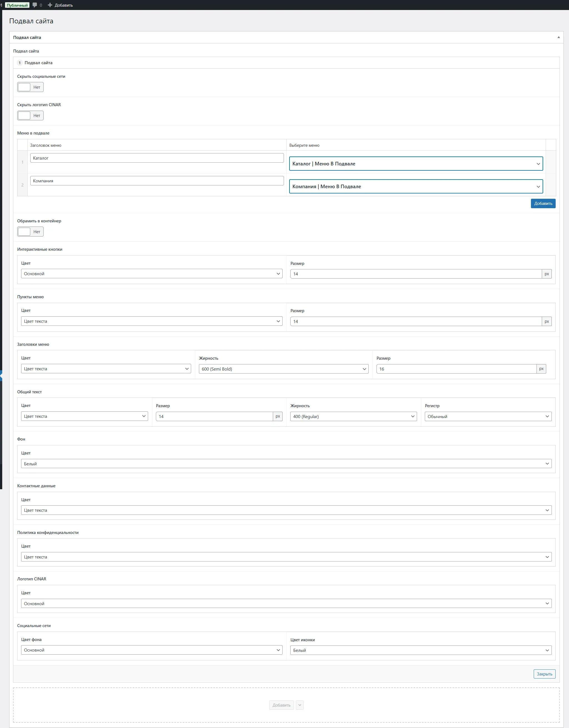Collapse the Подвал сайта panel triangle
Image resolution: width=569 pixels, height=728 pixels.
pos(558,37)
